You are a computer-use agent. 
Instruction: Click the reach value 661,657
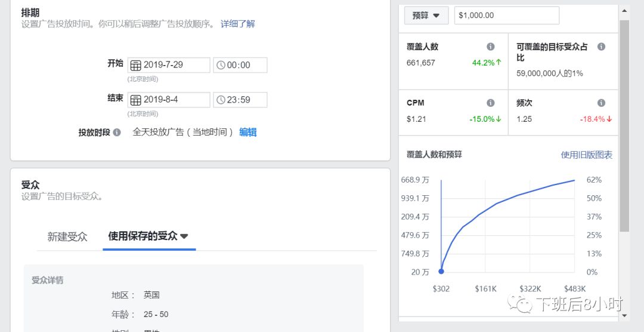420,63
